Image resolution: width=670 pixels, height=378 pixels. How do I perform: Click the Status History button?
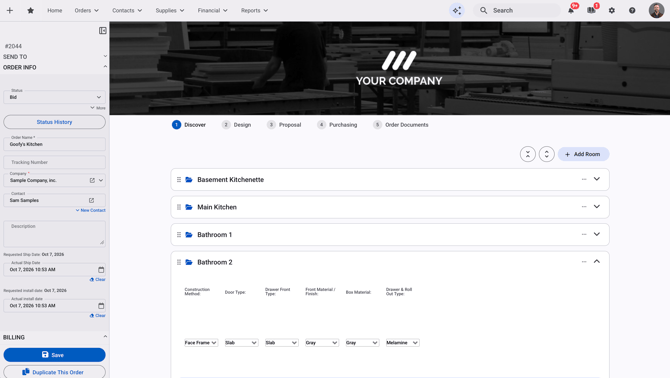[x=54, y=122]
